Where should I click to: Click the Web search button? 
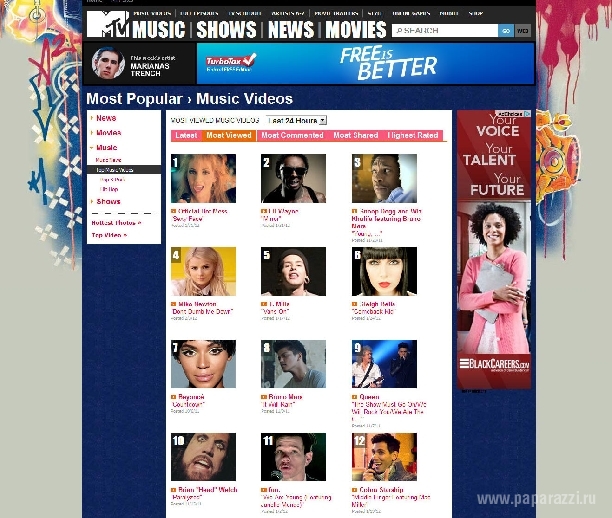[523, 30]
